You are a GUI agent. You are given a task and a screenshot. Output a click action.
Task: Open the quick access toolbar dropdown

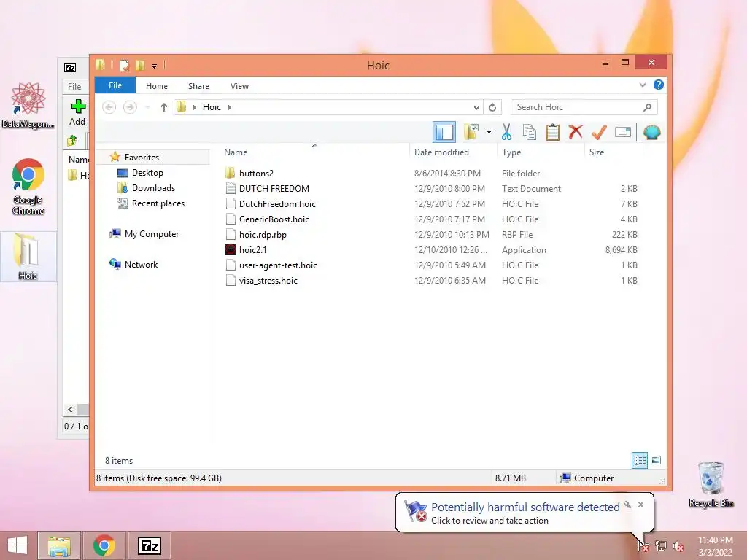click(x=154, y=66)
